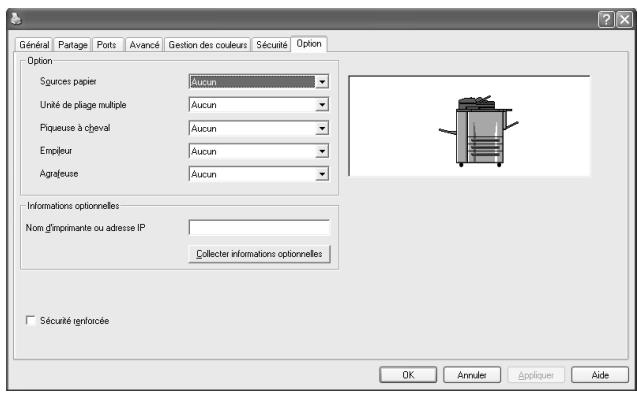Click the printer icon in title bar
Viewport: 637px width, 393px height.
click(x=15, y=19)
